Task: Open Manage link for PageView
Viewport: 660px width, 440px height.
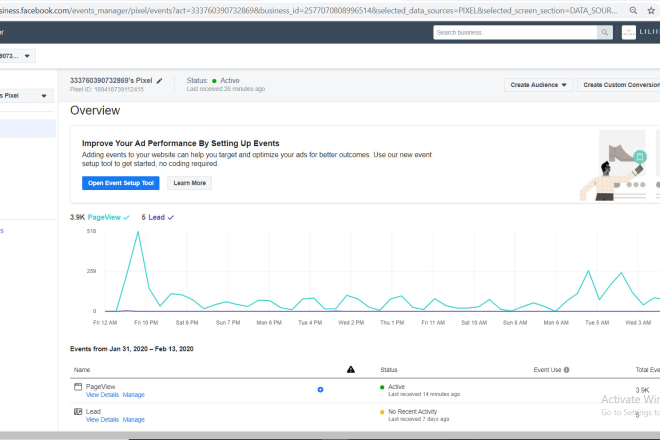Action: [133, 395]
